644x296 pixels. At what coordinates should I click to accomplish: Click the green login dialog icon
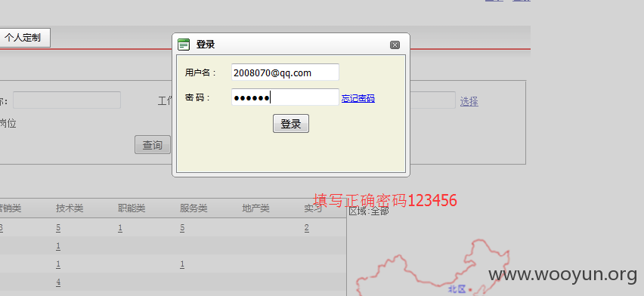(184, 45)
